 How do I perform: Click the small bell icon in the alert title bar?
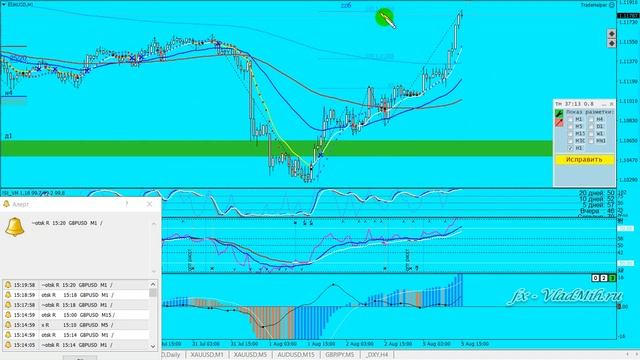pos(6,204)
